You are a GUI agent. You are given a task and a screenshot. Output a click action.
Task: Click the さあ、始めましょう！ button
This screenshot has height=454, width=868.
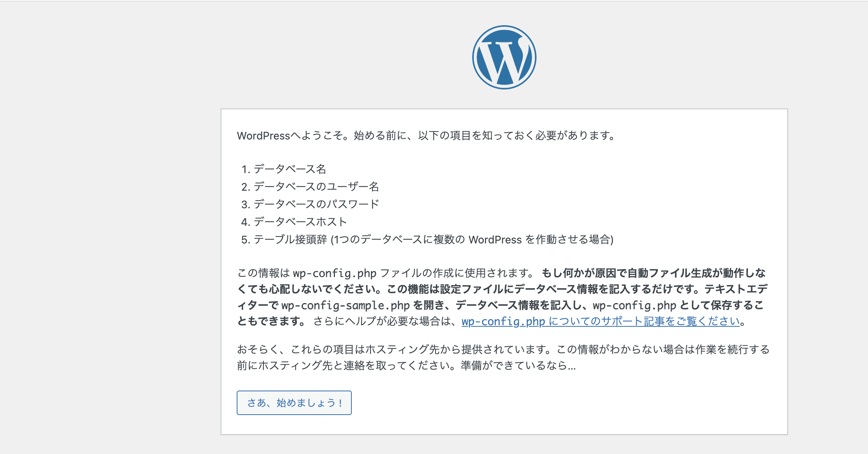point(294,402)
